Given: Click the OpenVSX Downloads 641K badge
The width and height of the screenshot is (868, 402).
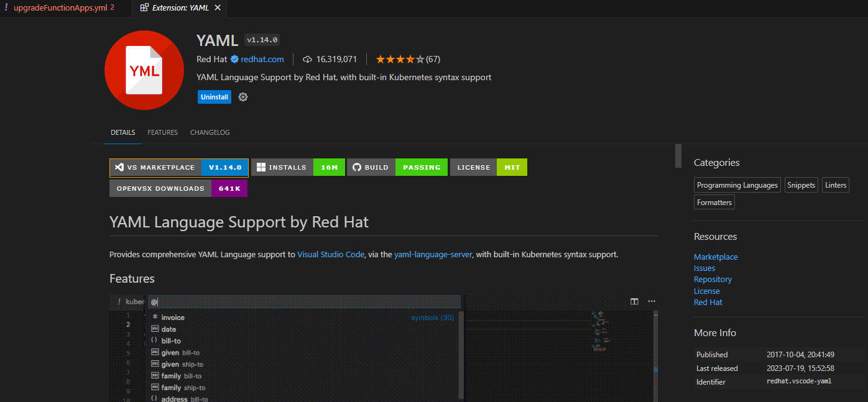Looking at the screenshot, I should coord(178,188).
